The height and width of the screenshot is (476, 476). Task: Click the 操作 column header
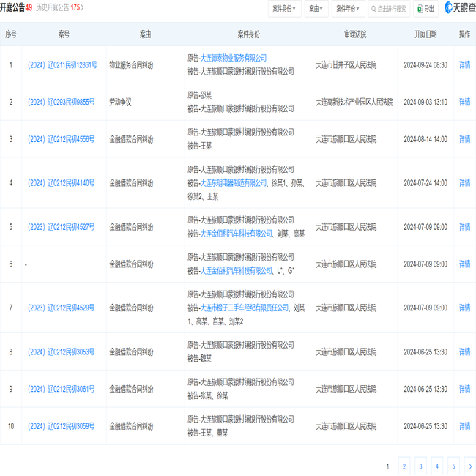pyautogui.click(x=464, y=34)
